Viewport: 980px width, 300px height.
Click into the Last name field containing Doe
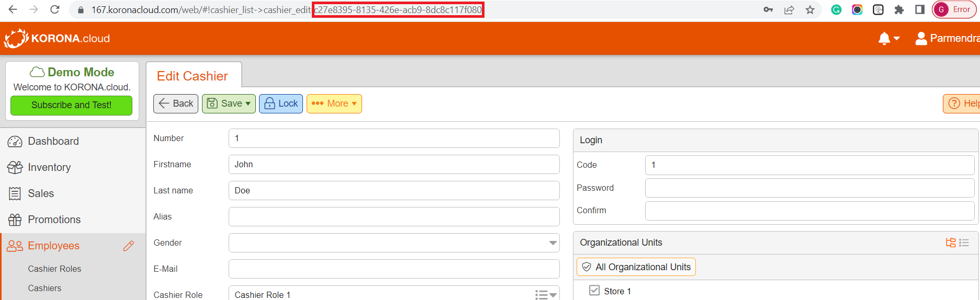pyautogui.click(x=394, y=191)
